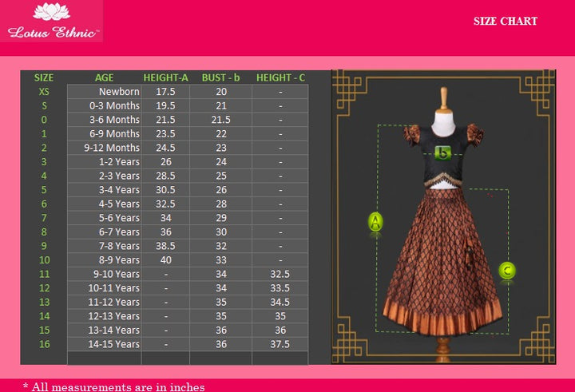Click the bust value '20' for Newborn

point(221,92)
